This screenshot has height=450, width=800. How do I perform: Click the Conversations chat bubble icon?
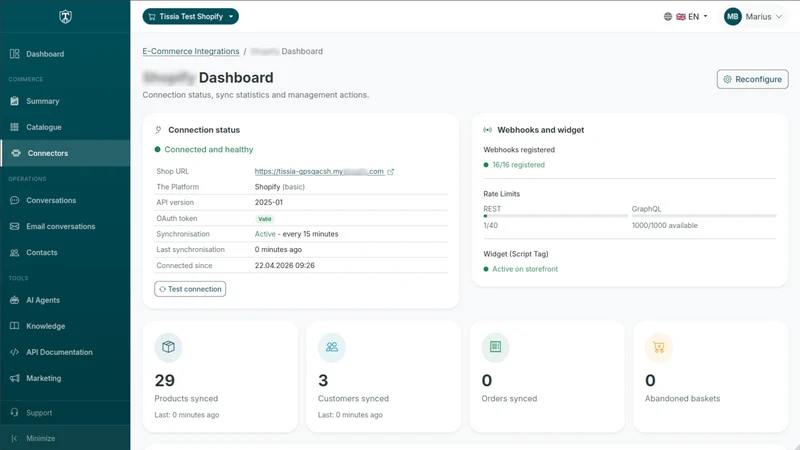pyautogui.click(x=14, y=201)
